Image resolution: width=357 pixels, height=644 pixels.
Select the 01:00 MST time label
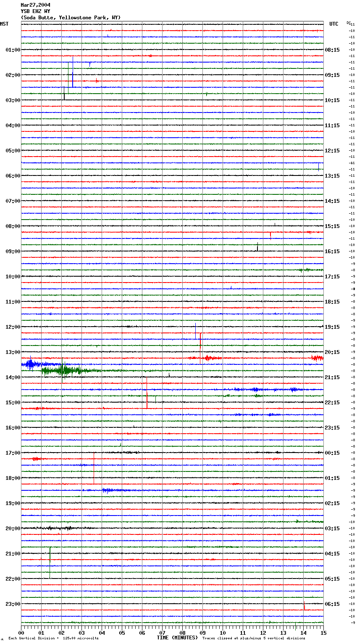pyautogui.click(x=13, y=50)
